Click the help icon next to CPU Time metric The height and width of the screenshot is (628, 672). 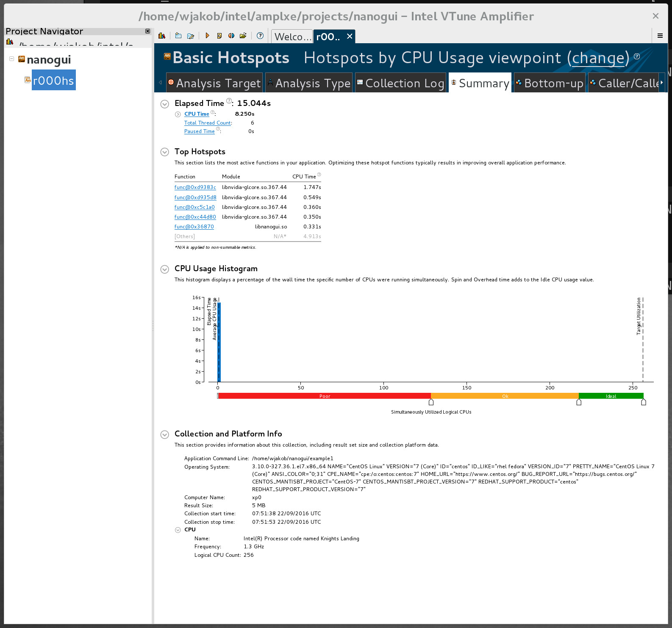[x=212, y=112]
